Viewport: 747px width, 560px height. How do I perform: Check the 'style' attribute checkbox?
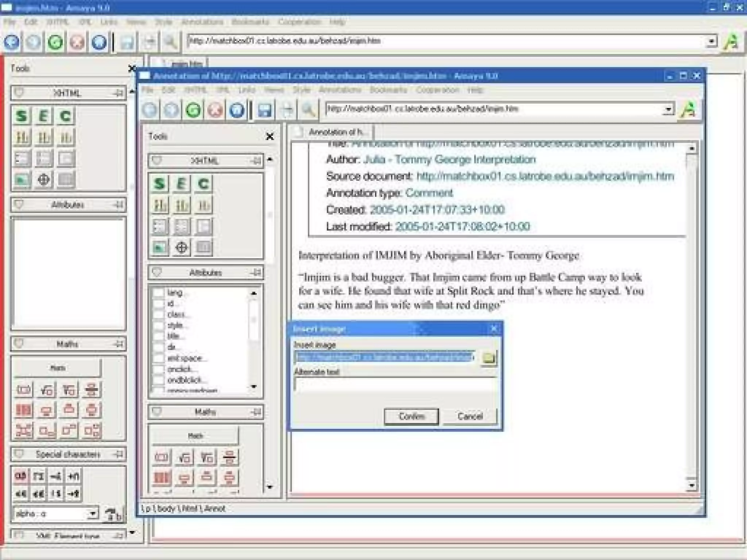pyautogui.click(x=158, y=325)
